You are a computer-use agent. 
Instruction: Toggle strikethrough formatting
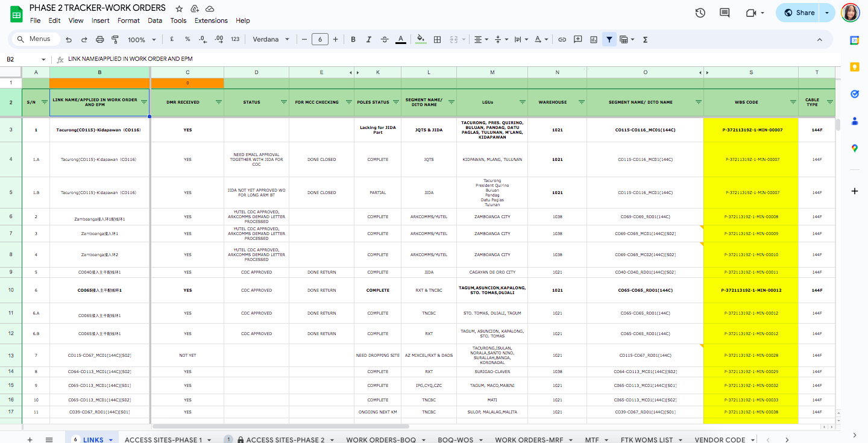(385, 39)
